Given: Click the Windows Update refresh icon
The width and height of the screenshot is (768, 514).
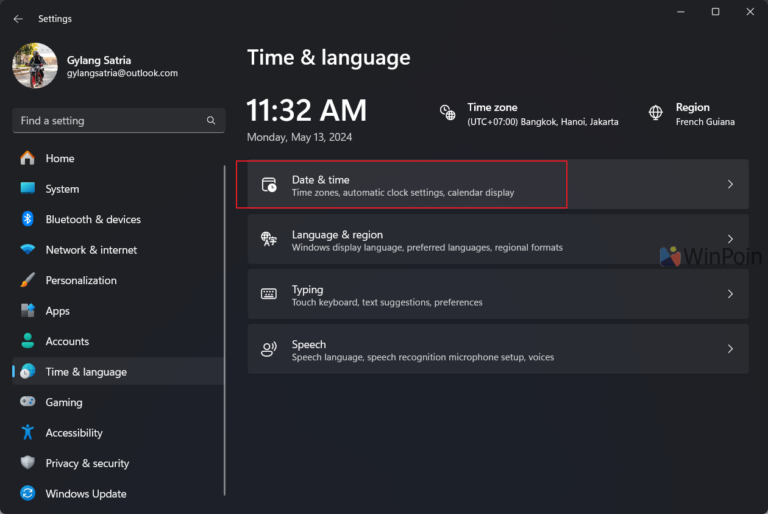Looking at the screenshot, I should coord(27,493).
